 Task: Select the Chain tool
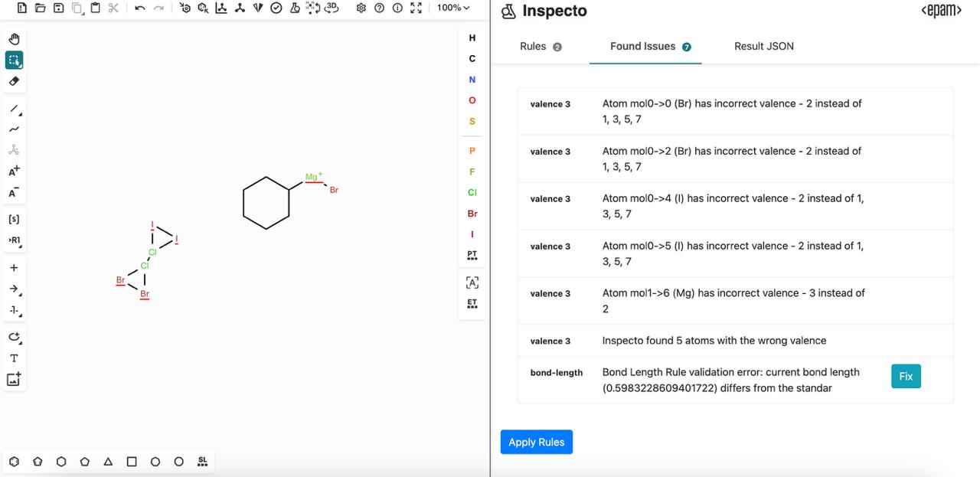(14, 129)
